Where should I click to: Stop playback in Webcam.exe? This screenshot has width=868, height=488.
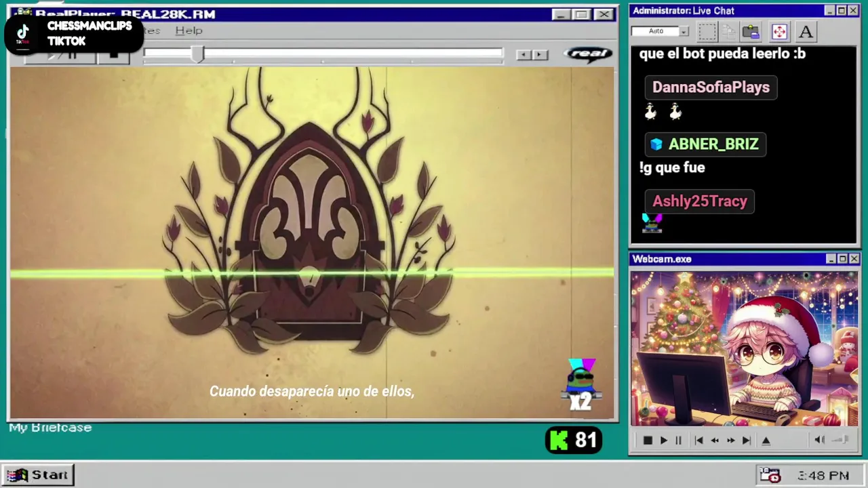[x=648, y=441]
